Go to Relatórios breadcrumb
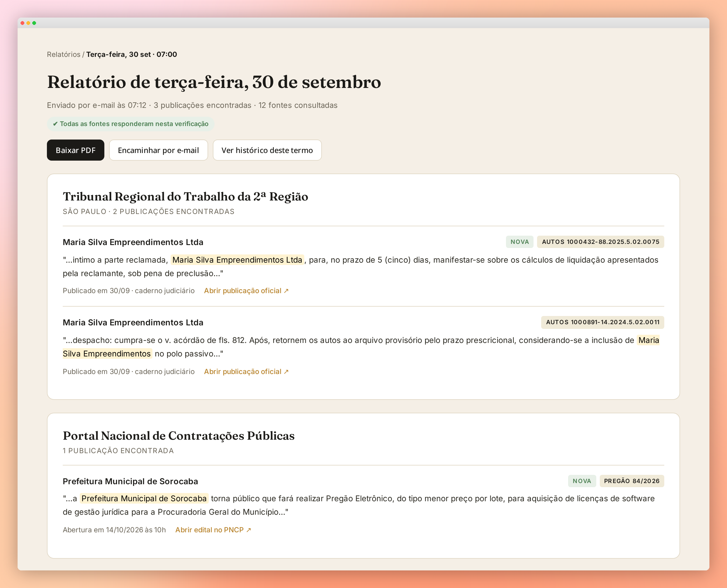 tap(64, 55)
